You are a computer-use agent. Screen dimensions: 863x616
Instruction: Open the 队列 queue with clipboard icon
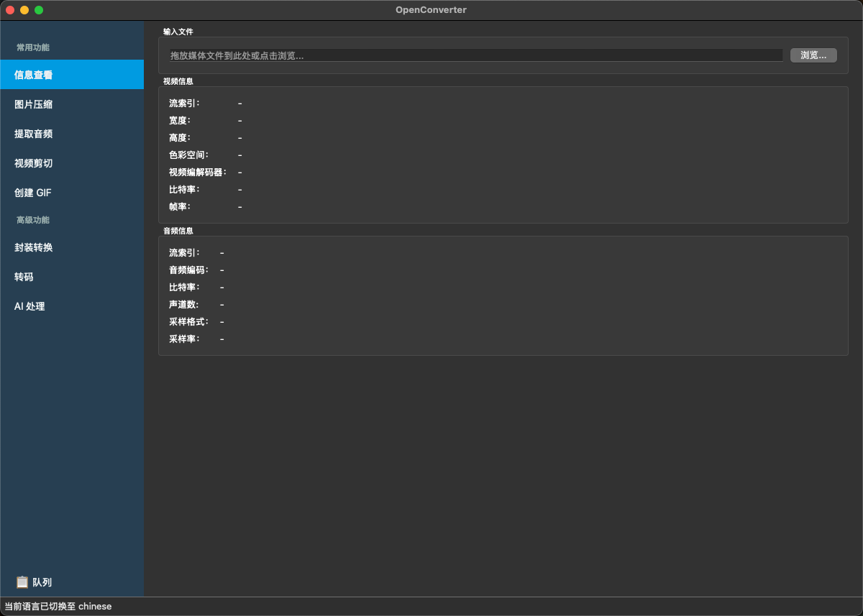34,582
